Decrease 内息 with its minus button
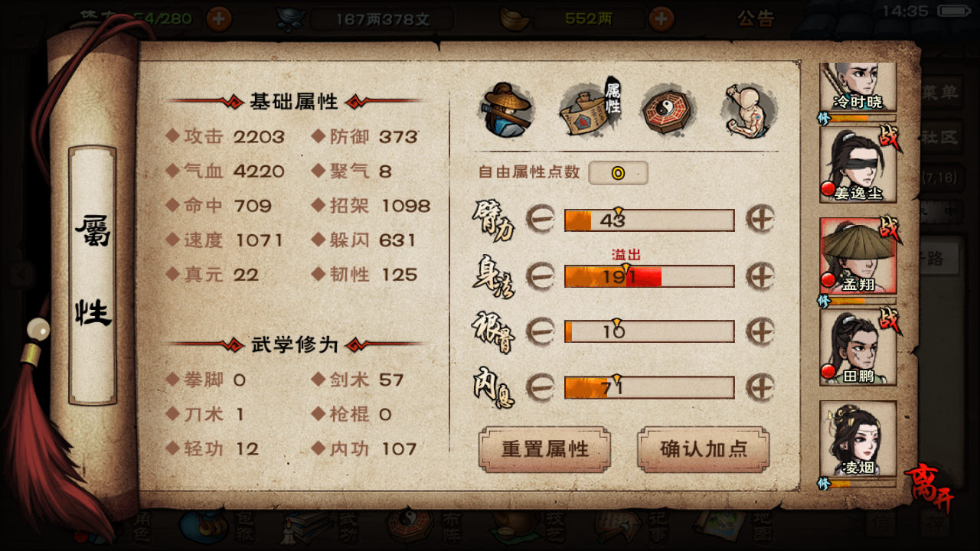The height and width of the screenshot is (551, 980). pyautogui.click(x=541, y=387)
